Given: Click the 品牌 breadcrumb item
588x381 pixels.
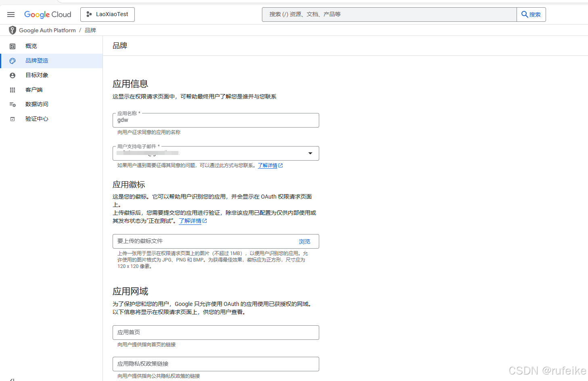Looking at the screenshot, I should pyautogui.click(x=90, y=30).
